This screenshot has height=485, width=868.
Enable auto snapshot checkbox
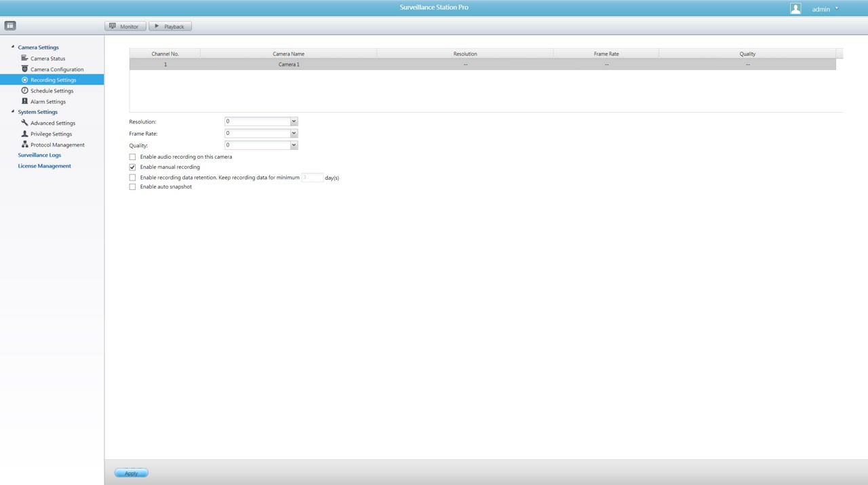click(132, 187)
